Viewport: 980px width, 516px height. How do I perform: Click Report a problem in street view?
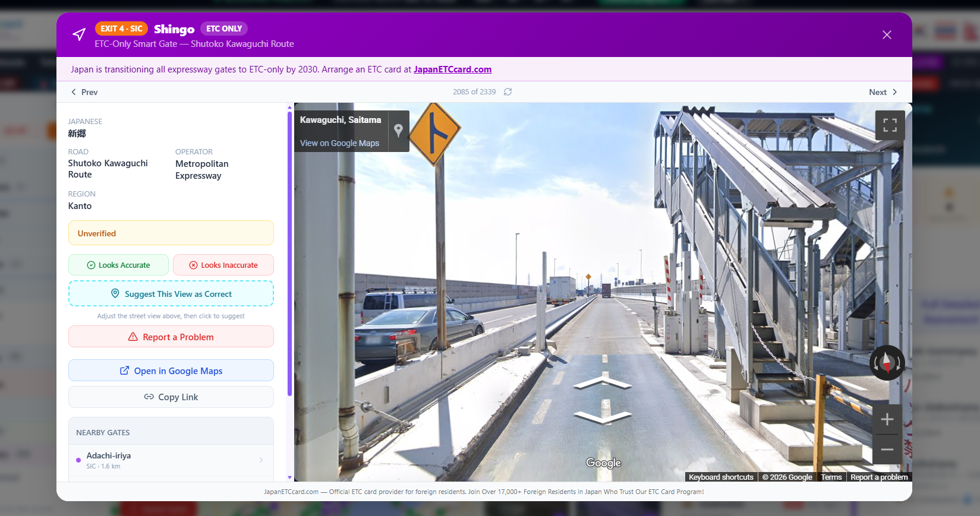coord(879,477)
